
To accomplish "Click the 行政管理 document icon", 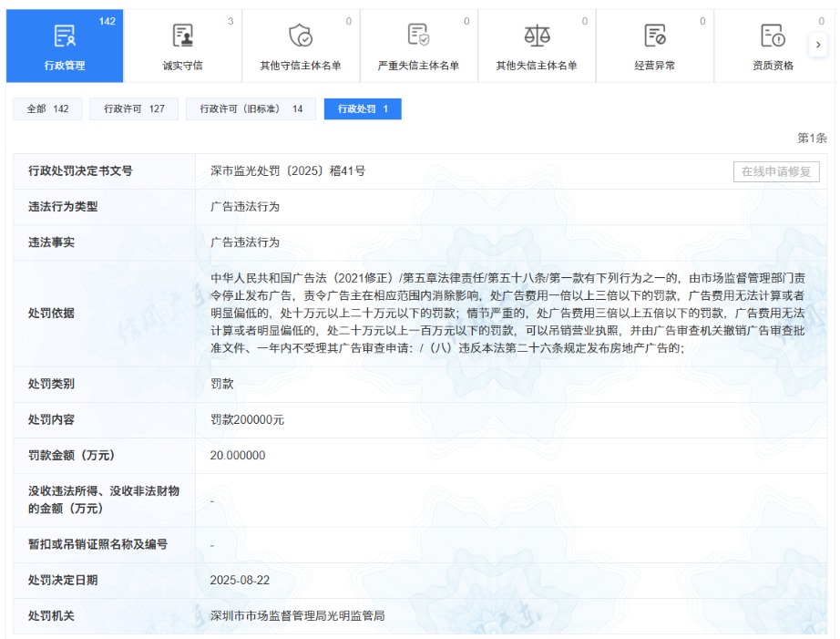I will (x=65, y=36).
